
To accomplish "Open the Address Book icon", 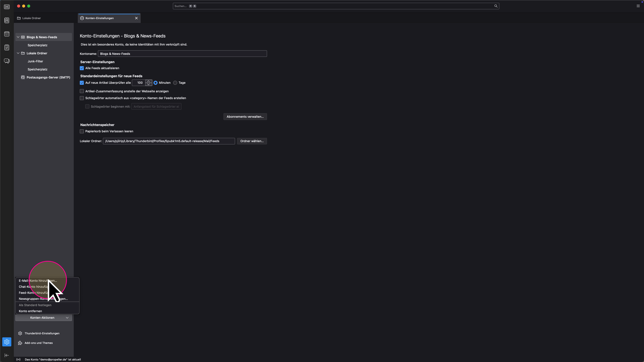I will pyautogui.click(x=7, y=20).
